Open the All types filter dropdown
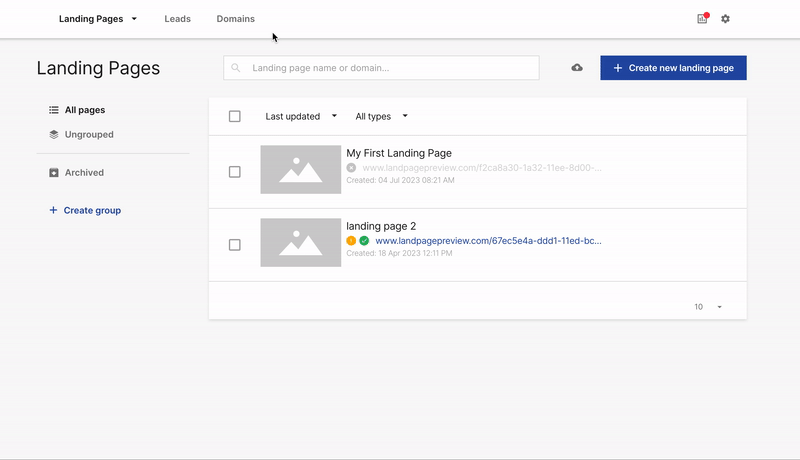 tap(382, 116)
